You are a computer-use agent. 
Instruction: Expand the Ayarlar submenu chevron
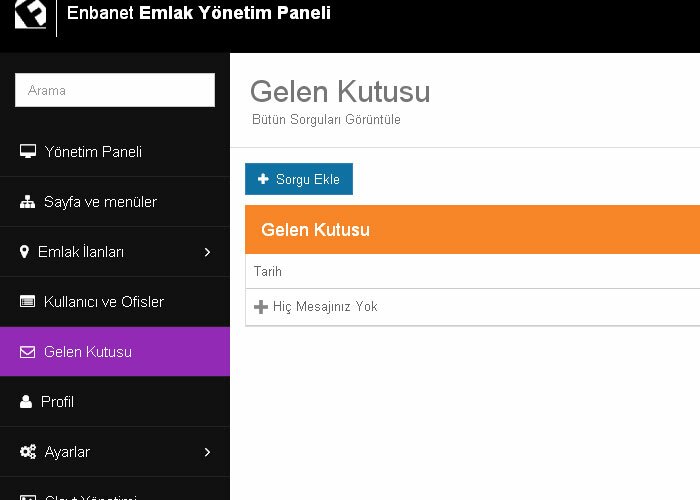[207, 452]
